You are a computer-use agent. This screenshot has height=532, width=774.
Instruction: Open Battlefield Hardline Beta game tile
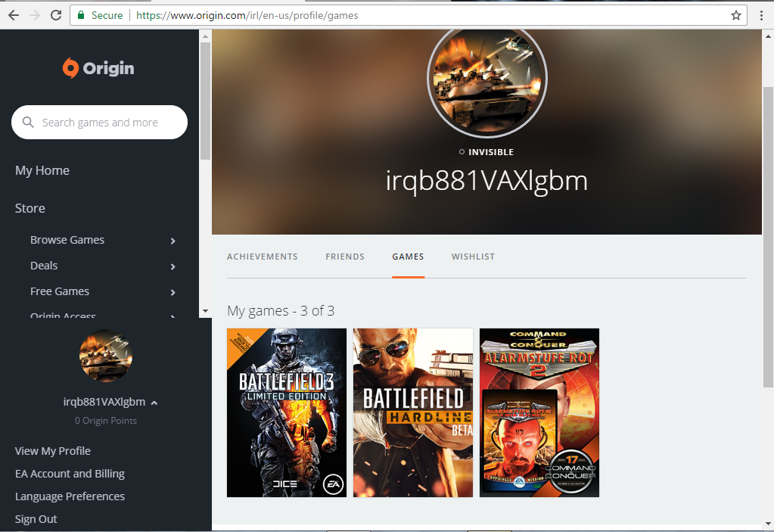413,412
